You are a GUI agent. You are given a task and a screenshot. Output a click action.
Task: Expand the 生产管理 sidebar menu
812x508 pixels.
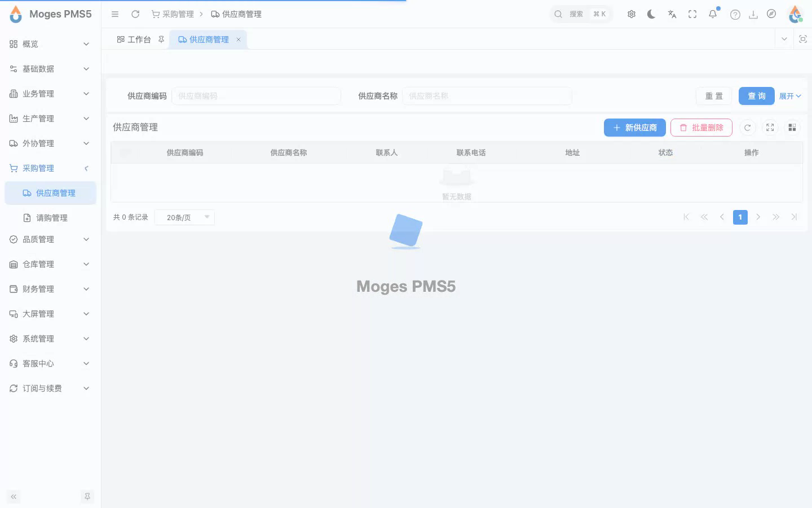[51, 119]
